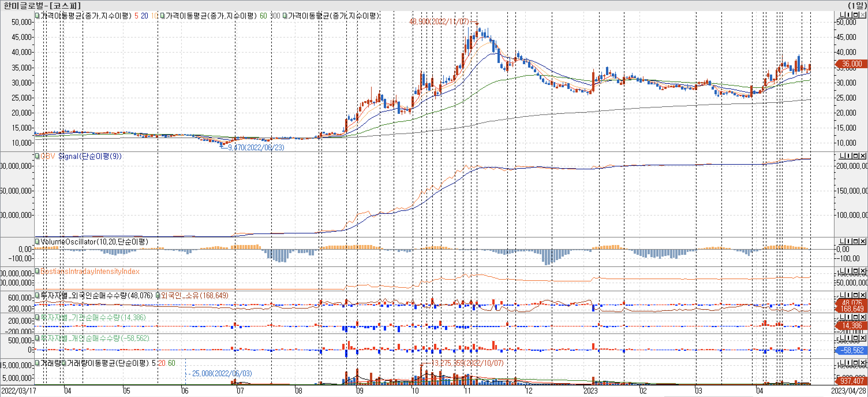868x397 pixels.
Task: Click the 48,900(2022/11/07) high price marker
Action: (x=439, y=22)
